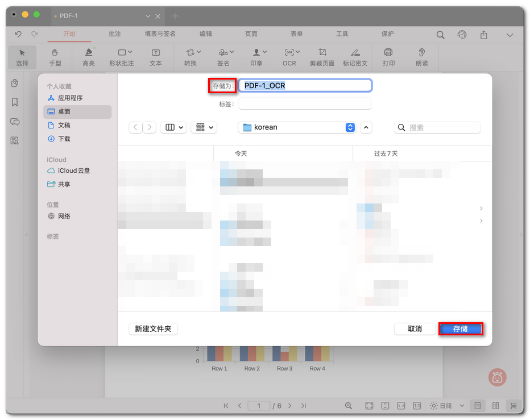Screen dimensions: 530x420
Task: Click the 新建文件夹 button
Action: pos(153,328)
